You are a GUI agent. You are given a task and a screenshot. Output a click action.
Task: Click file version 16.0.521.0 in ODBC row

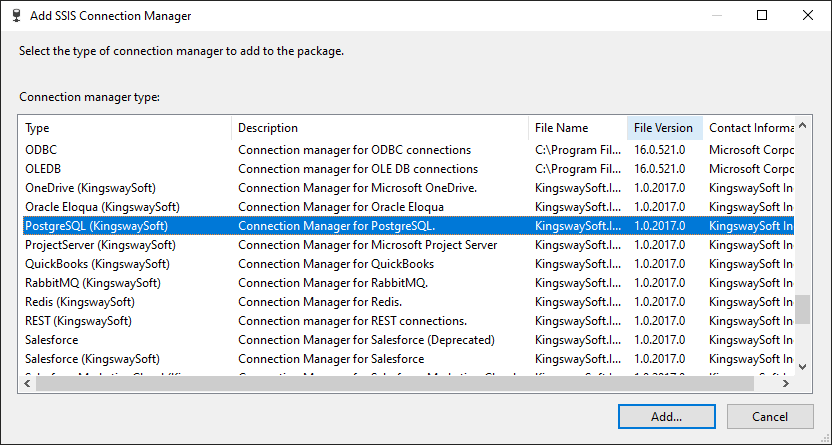coord(660,150)
